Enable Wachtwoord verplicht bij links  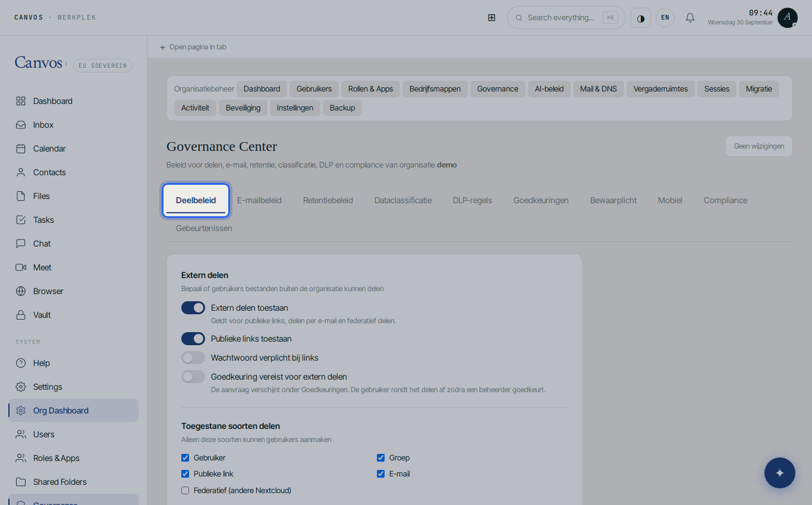[x=193, y=358]
